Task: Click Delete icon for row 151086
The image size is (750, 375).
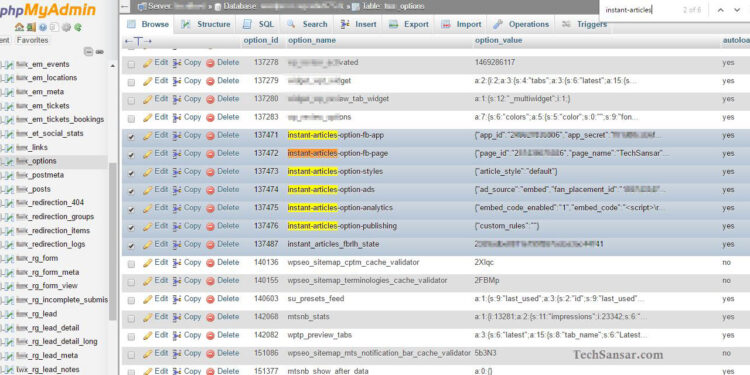Action: pos(210,353)
